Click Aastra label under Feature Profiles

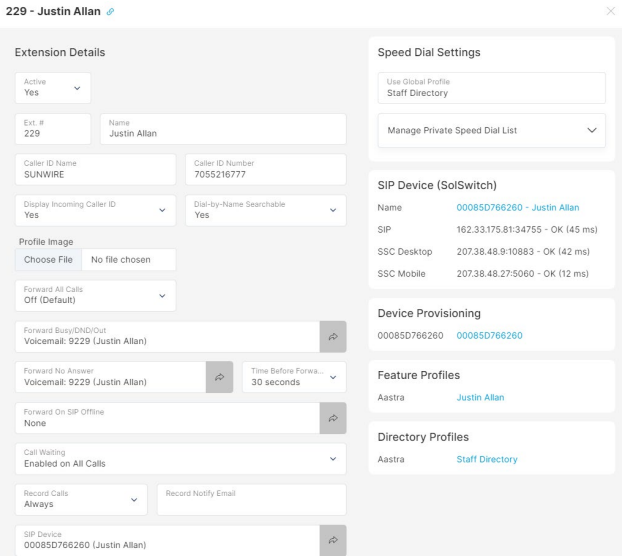(391, 397)
